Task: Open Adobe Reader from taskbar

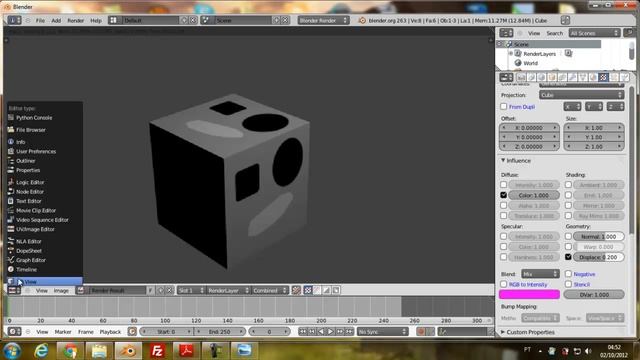Action: [186, 350]
